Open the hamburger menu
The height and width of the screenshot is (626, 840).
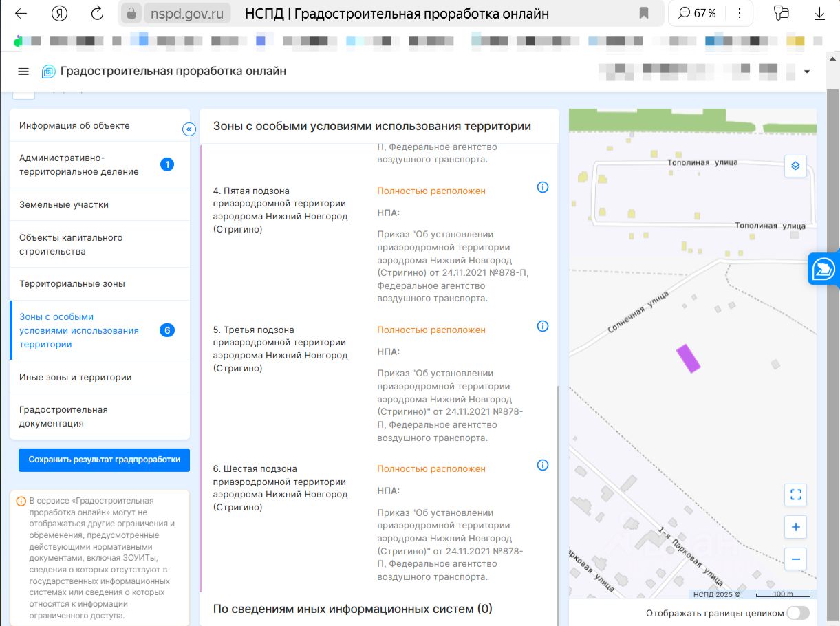tap(23, 72)
